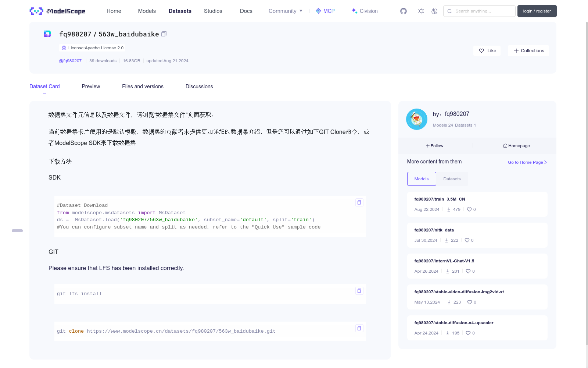Open Datasets in top navigation
This screenshot has height=368, width=588.
(x=180, y=11)
